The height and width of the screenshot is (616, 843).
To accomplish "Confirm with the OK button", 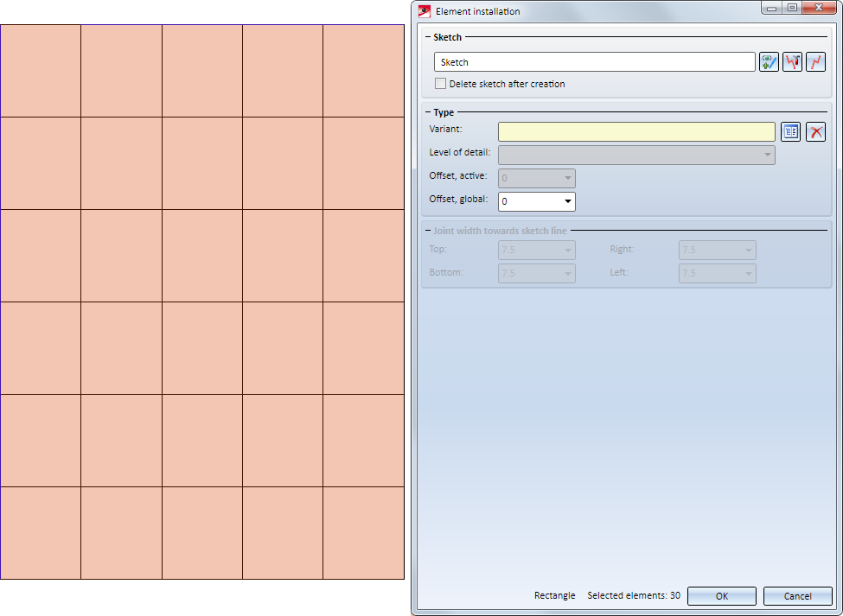I will 722,596.
